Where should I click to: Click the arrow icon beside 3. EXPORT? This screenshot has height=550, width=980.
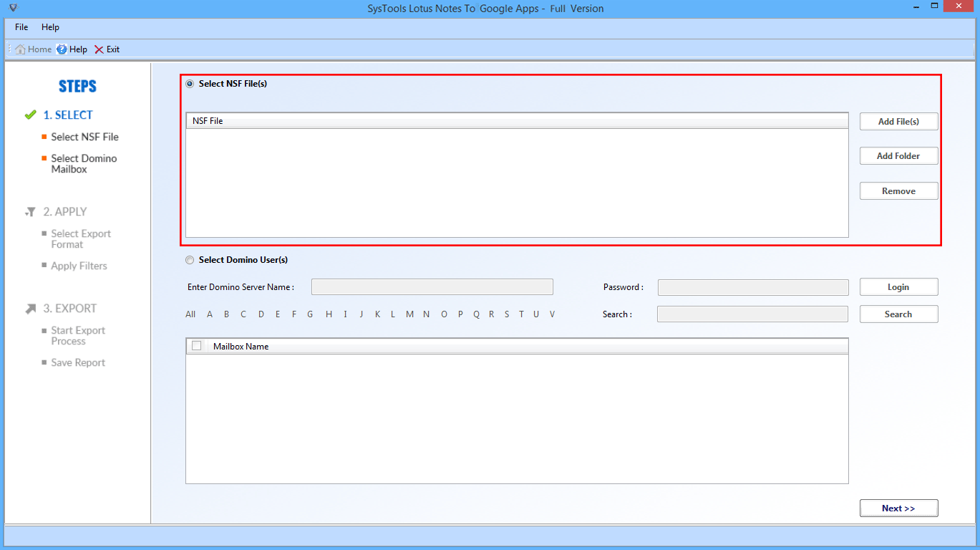(30, 309)
